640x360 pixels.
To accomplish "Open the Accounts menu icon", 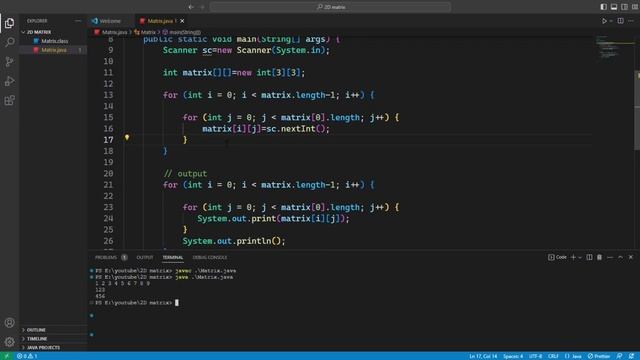I will tap(9, 322).
